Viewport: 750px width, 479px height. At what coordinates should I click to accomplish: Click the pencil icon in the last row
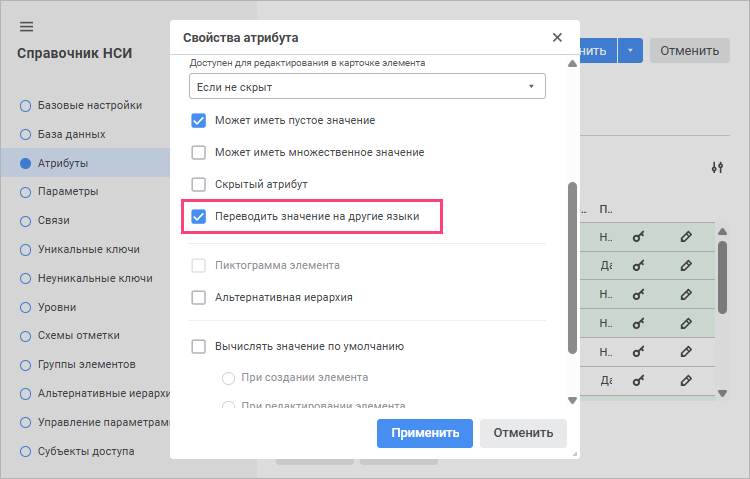tap(686, 381)
